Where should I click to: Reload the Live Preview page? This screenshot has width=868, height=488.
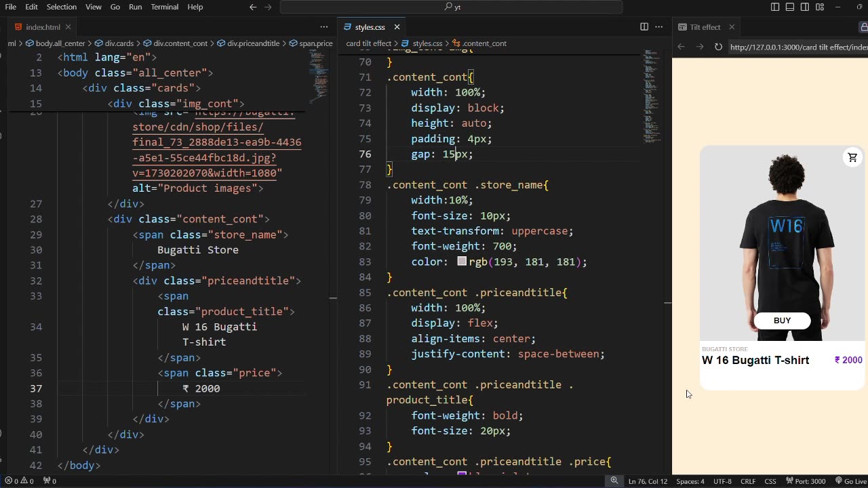coord(718,47)
